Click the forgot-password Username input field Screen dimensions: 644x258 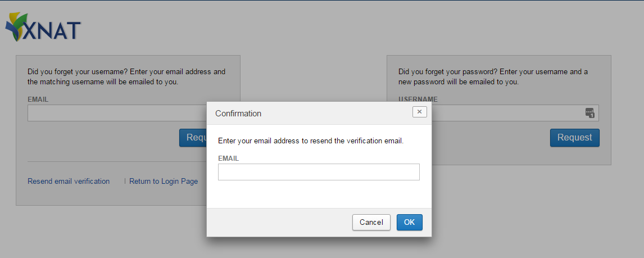[506, 113]
